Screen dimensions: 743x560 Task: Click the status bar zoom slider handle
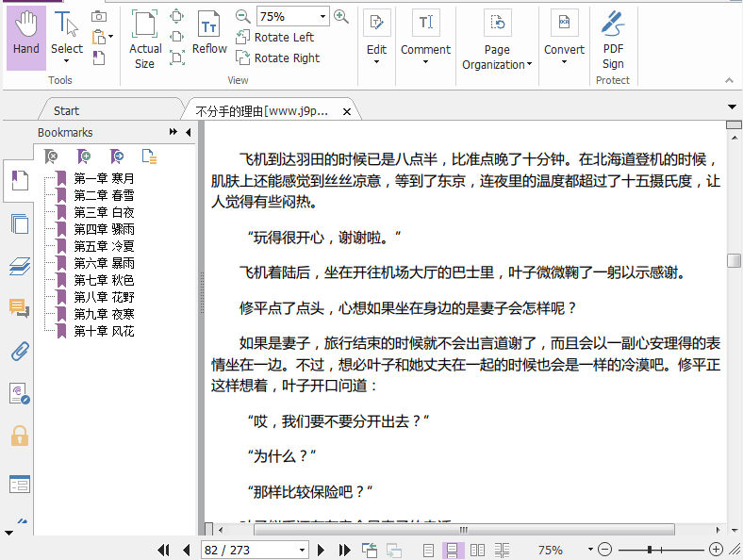650,550
